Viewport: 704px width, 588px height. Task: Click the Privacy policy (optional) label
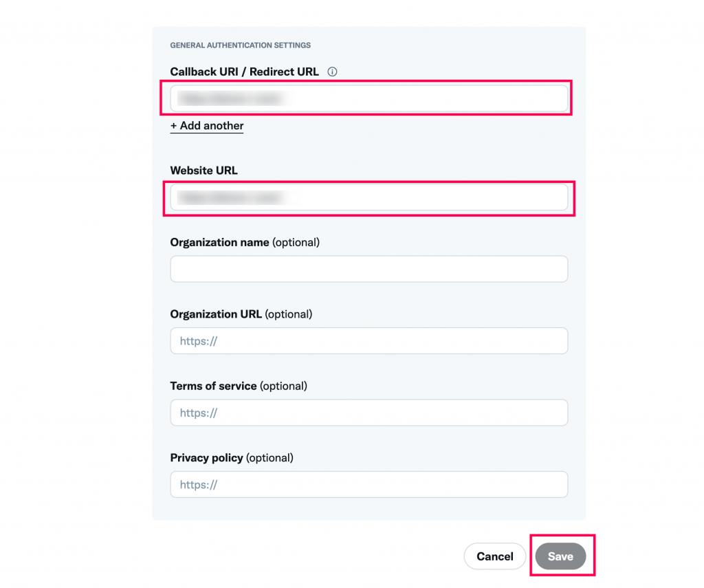click(232, 458)
